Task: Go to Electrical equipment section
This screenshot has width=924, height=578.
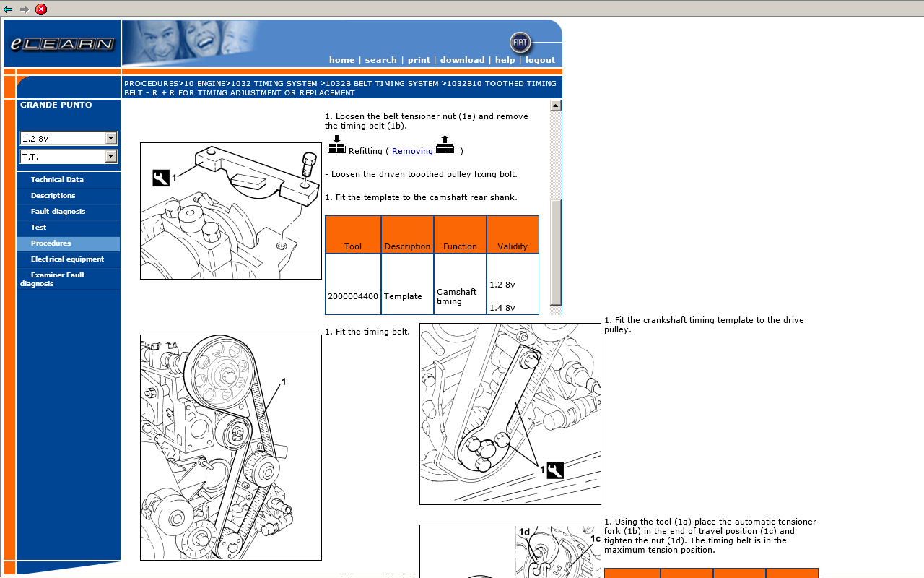Action: tap(67, 259)
